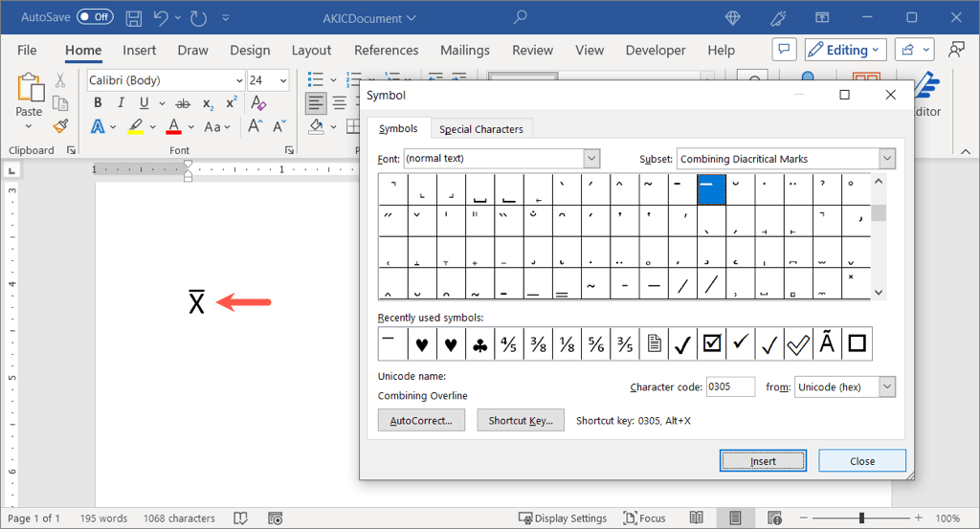980x529 pixels.
Task: Select the Format Painter brush icon
Action: coord(60,125)
